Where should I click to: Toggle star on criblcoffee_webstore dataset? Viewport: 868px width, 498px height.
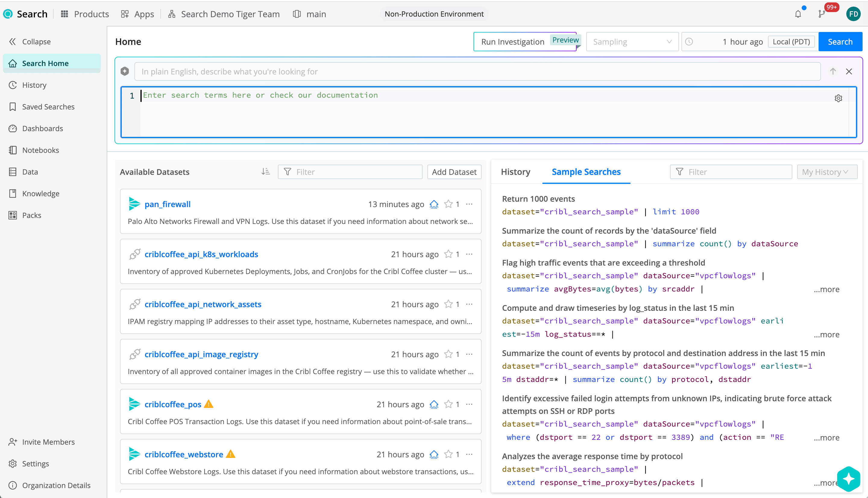pos(448,454)
